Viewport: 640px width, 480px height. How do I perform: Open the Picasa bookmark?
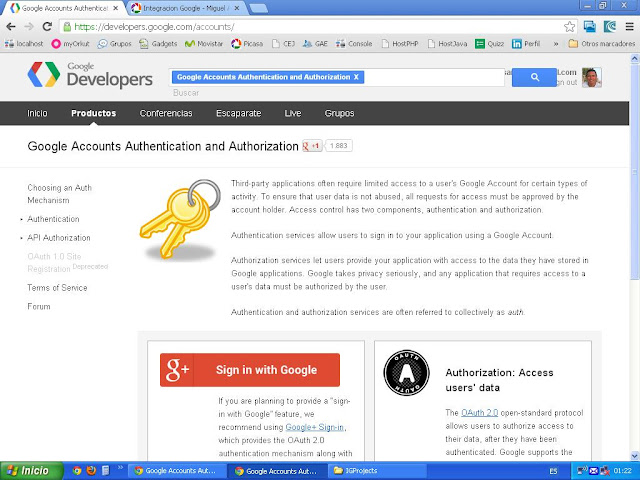(247, 44)
